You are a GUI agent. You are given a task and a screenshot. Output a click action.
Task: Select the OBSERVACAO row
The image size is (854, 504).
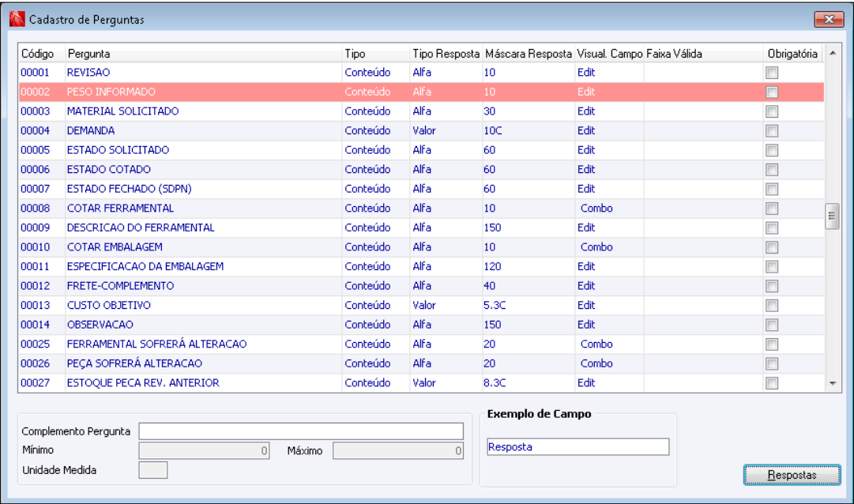[x=421, y=325]
